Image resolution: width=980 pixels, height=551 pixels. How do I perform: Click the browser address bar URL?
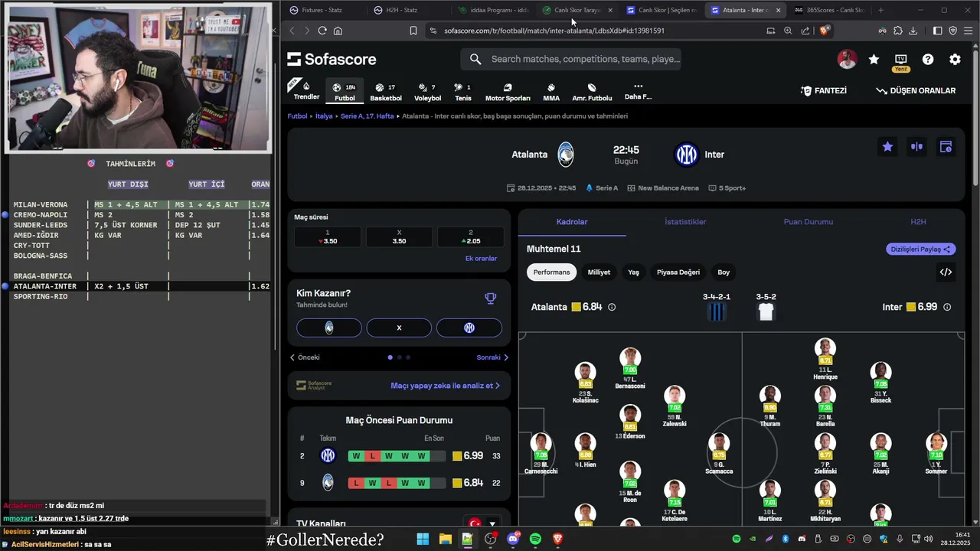[x=554, y=31]
